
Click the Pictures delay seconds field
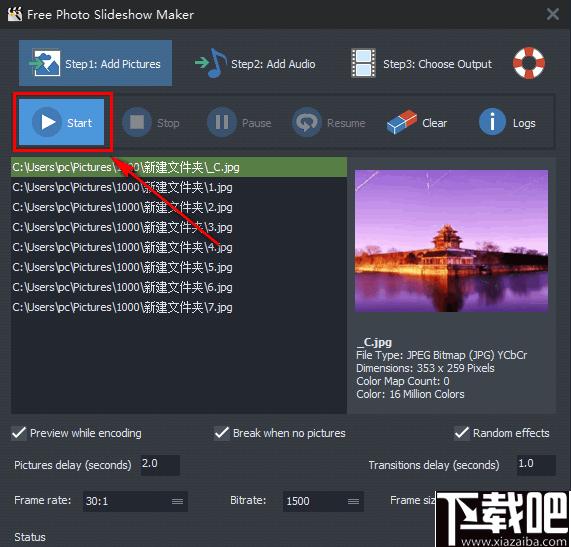[160, 465]
